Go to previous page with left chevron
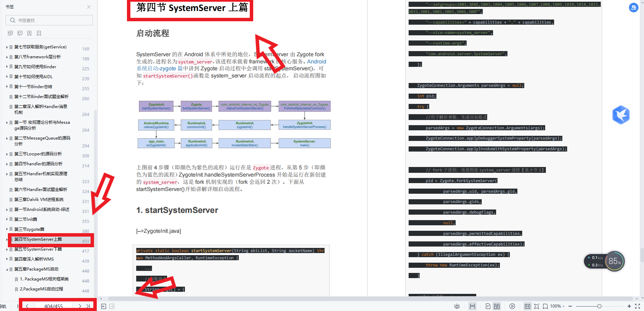The width and height of the screenshot is (644, 311). [27, 306]
